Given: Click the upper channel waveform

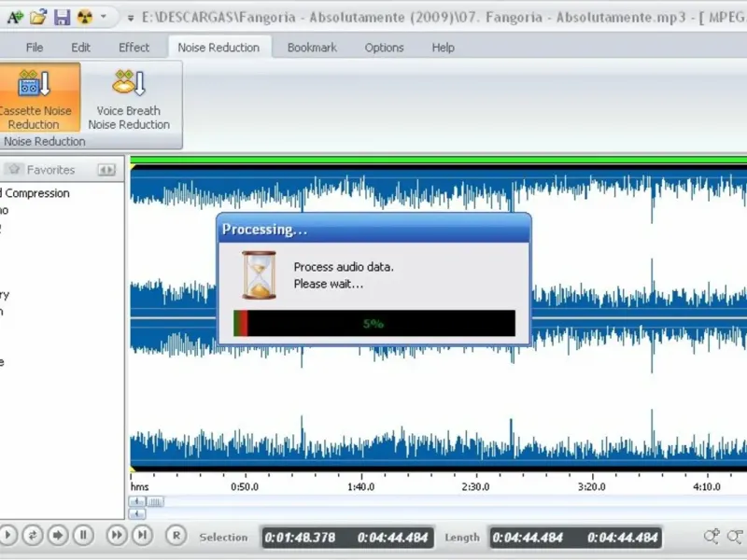Looking at the screenshot, I should coord(438,243).
